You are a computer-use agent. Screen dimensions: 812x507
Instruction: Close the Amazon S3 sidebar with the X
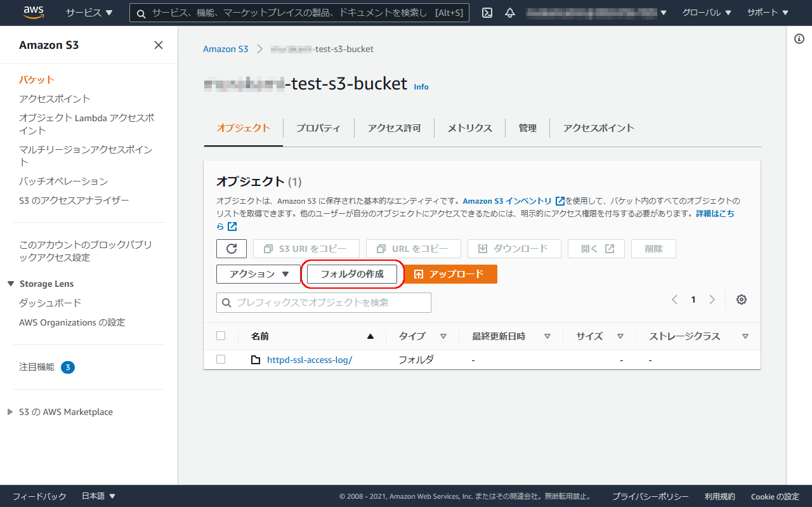(158, 45)
